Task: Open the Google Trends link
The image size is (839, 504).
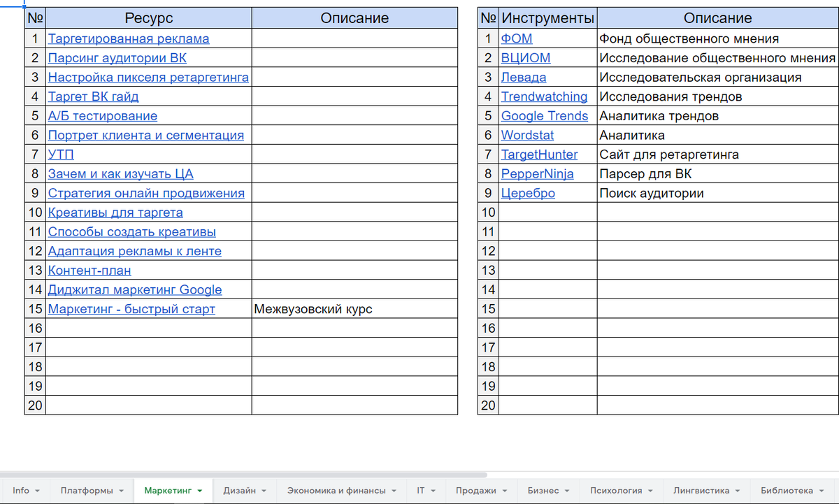Action: (x=545, y=116)
